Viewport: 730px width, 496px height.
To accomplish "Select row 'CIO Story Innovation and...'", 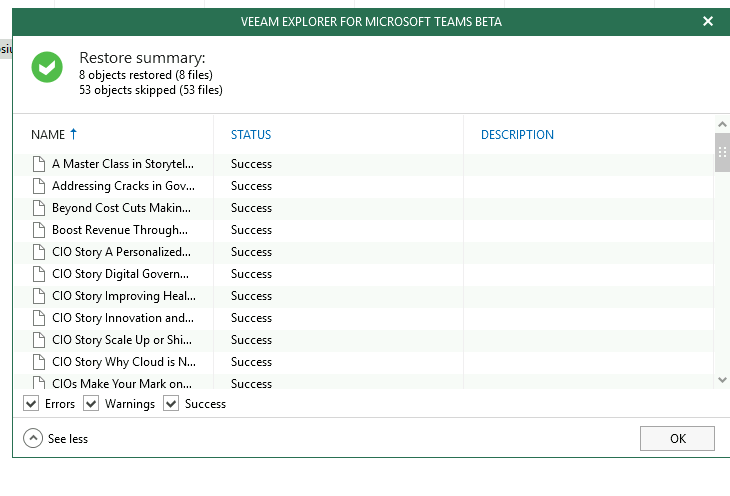I will [x=363, y=318].
